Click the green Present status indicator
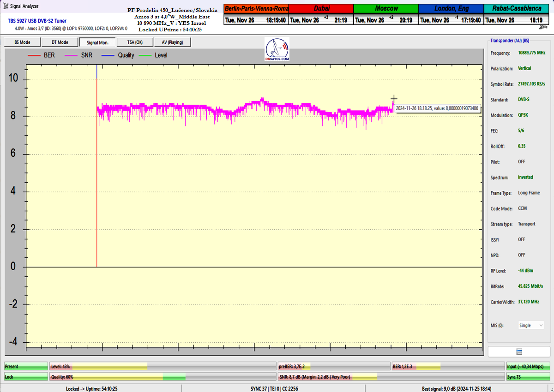 click(x=26, y=367)
